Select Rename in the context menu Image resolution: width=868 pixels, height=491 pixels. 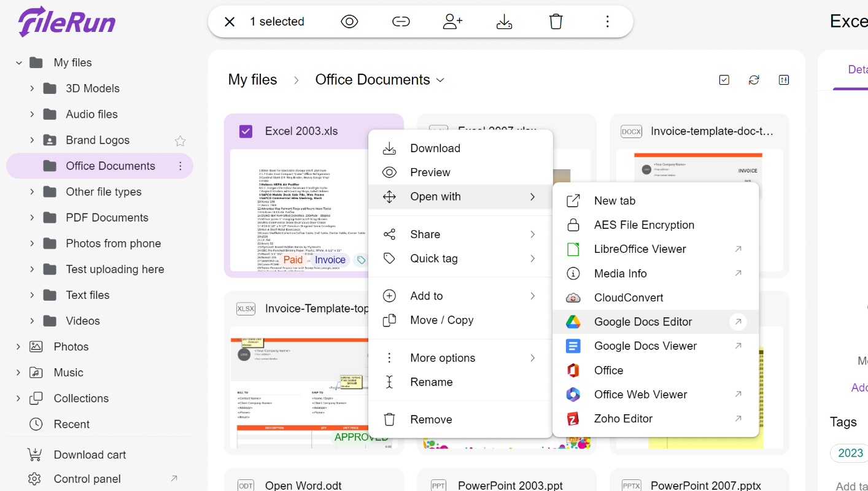tap(431, 382)
